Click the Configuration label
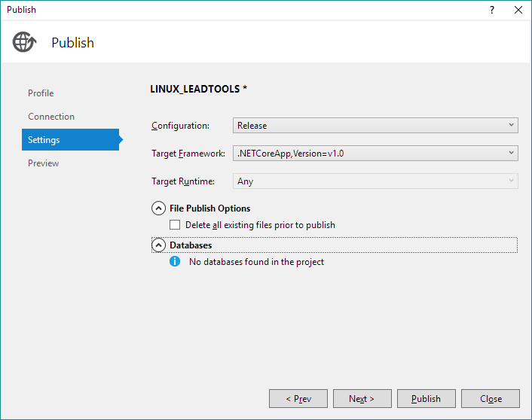The height and width of the screenshot is (420, 532). tap(181, 126)
